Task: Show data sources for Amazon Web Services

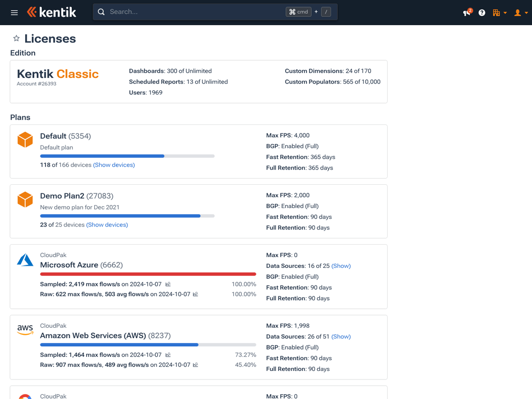Action: tap(341, 336)
